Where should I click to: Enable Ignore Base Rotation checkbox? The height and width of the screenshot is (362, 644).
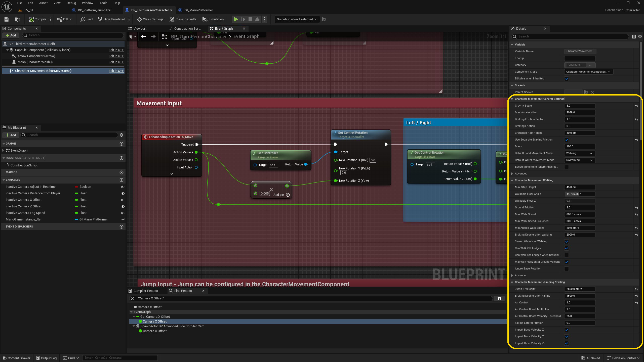point(566,269)
